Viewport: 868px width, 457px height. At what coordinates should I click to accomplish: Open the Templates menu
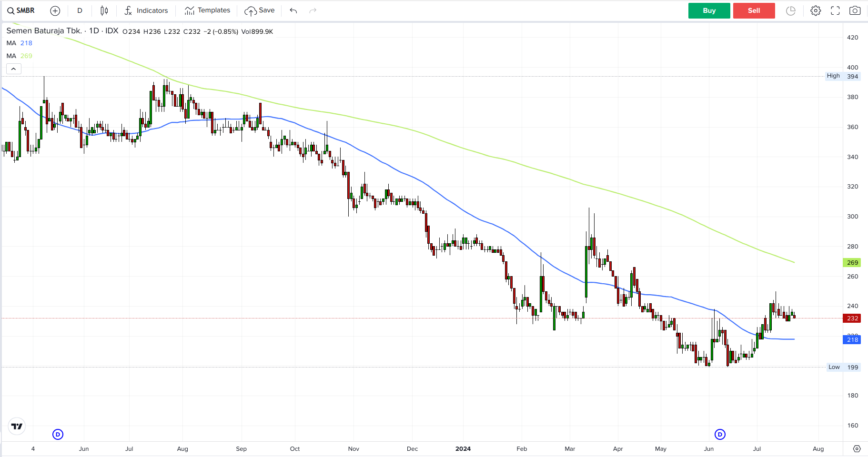207,10
